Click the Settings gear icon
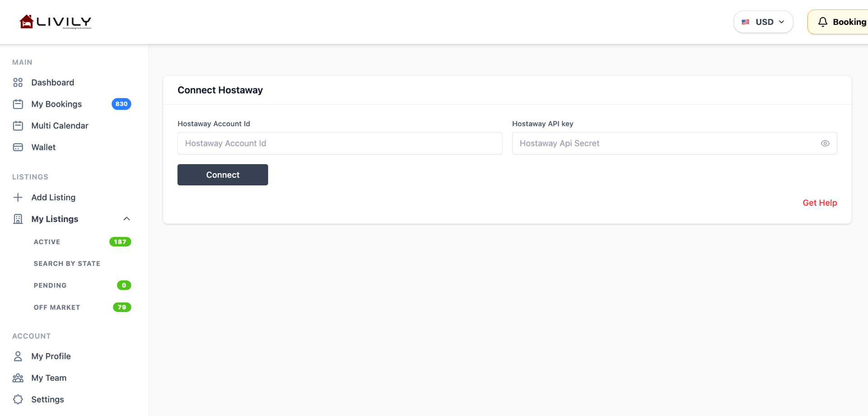The image size is (868, 416). point(18,399)
